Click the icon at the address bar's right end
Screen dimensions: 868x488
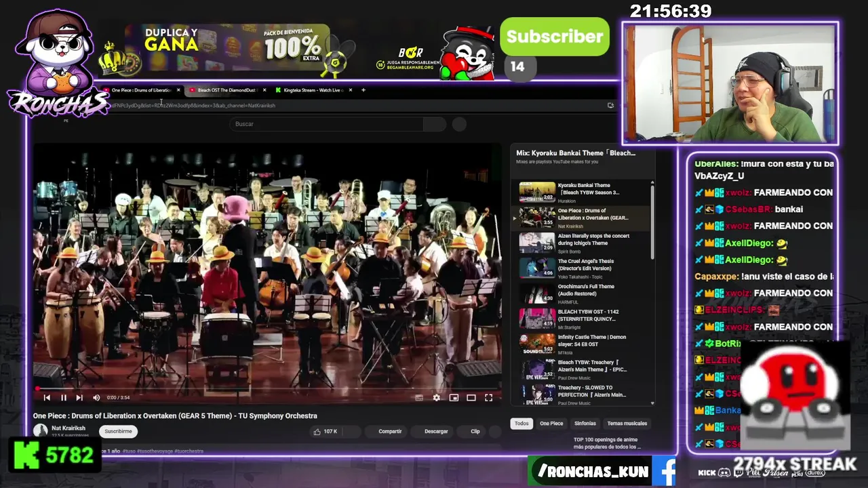[610, 106]
